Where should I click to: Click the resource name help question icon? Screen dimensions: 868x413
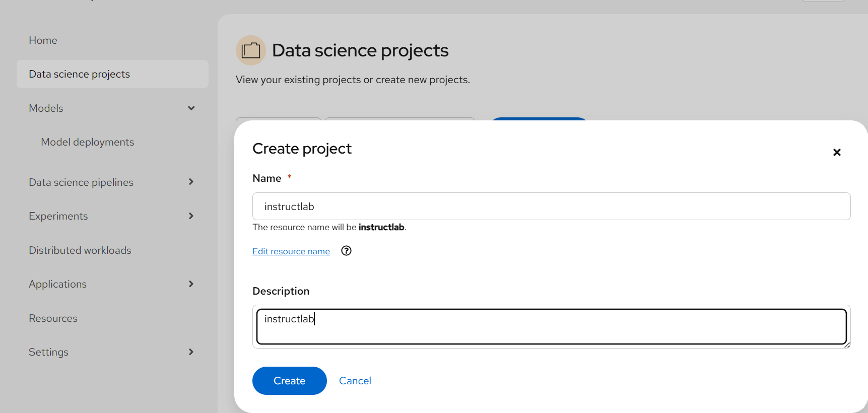(346, 251)
